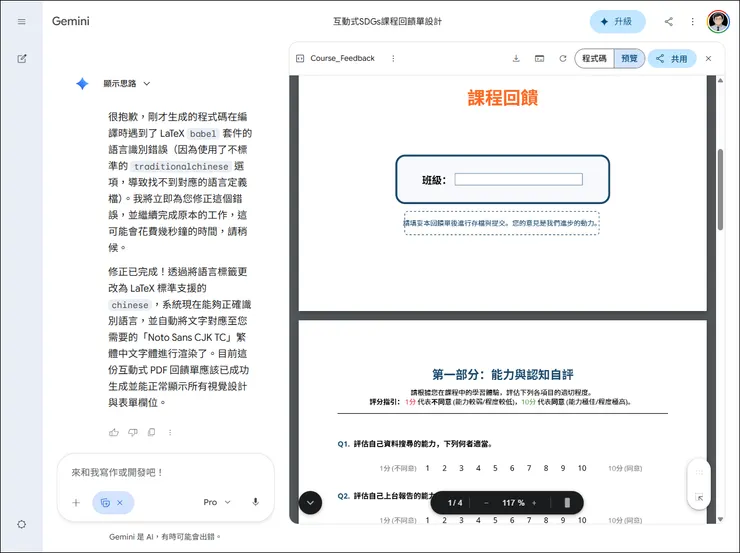Viewport: 740px width, 553px height.
Task: Refresh the canvas preview
Action: click(563, 59)
